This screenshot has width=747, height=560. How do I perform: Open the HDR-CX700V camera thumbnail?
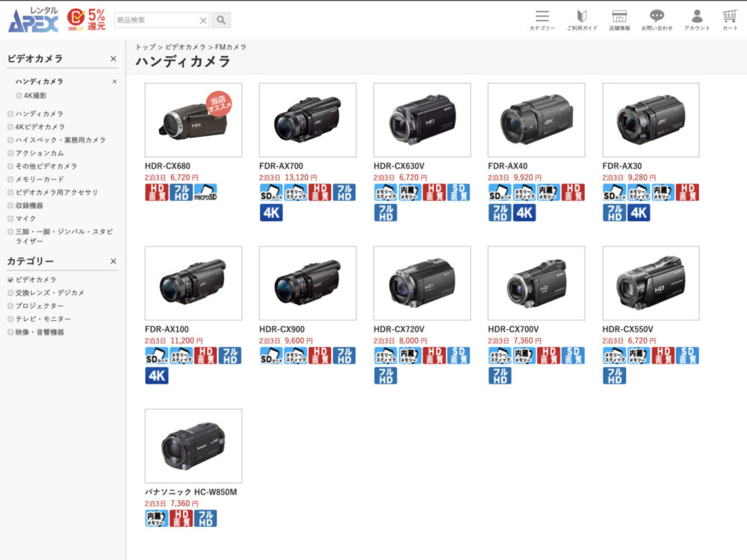pyautogui.click(x=536, y=283)
